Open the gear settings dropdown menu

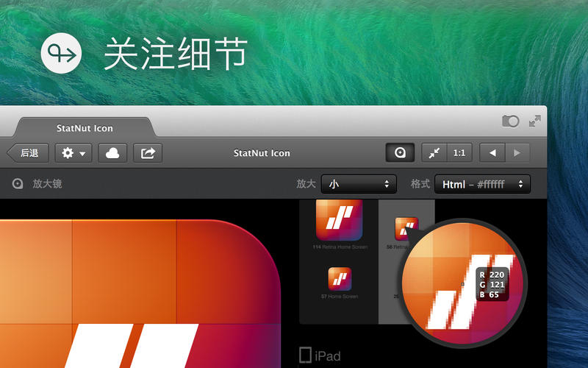(x=73, y=153)
